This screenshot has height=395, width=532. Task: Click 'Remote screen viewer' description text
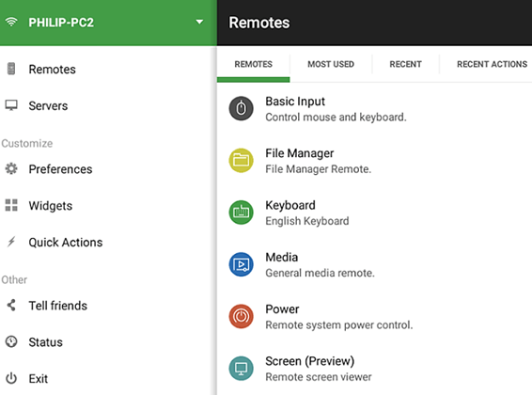pos(319,377)
